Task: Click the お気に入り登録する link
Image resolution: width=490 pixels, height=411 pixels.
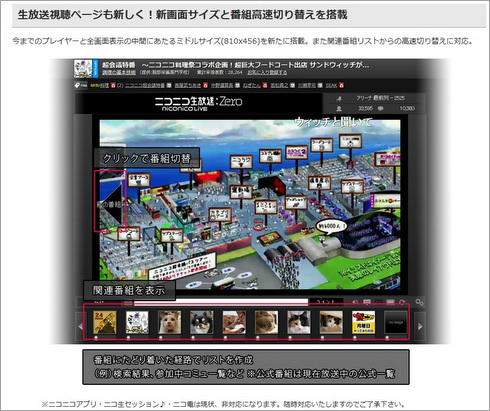Action: point(267,72)
